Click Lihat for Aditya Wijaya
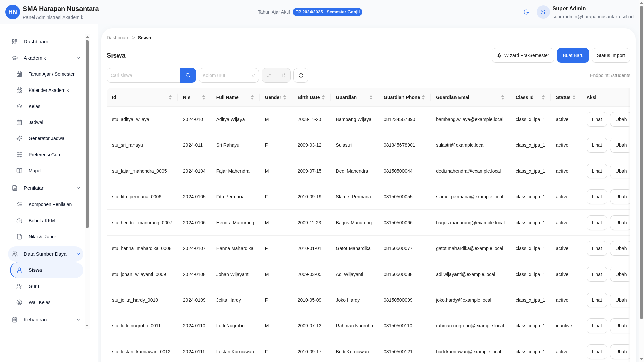Image resolution: width=644 pixels, height=362 pixels. tap(596, 119)
